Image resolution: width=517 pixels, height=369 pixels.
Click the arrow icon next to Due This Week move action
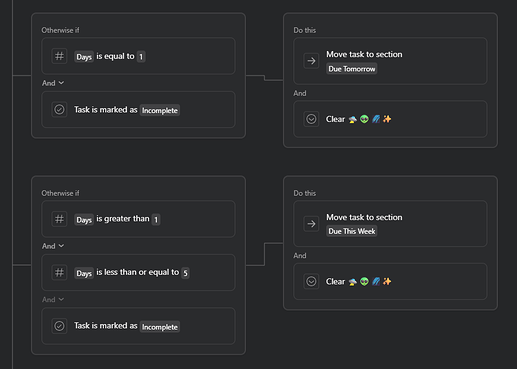pos(311,224)
